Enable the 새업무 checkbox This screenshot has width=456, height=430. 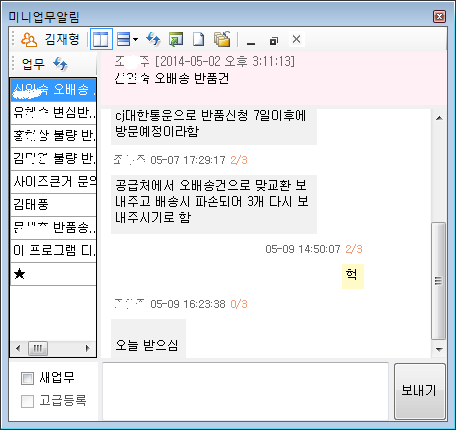[27, 378]
